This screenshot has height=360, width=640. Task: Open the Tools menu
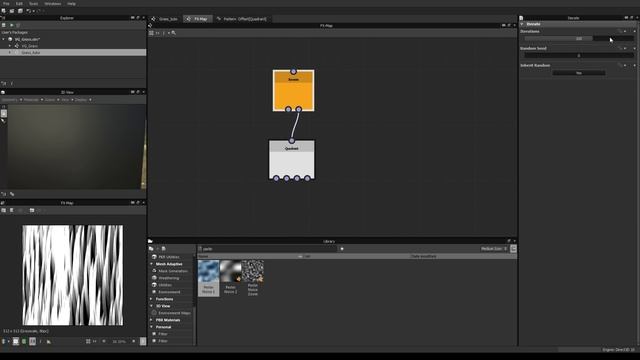click(33, 4)
